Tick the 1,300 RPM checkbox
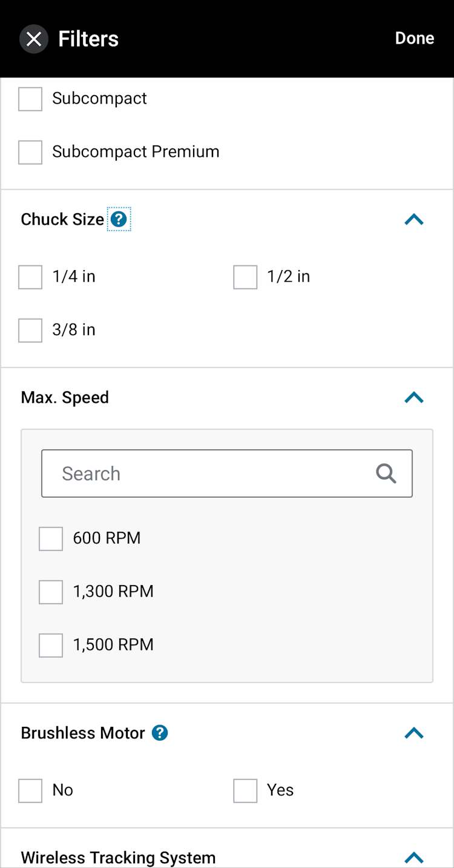Viewport: 454px width, 868px height. [51, 592]
